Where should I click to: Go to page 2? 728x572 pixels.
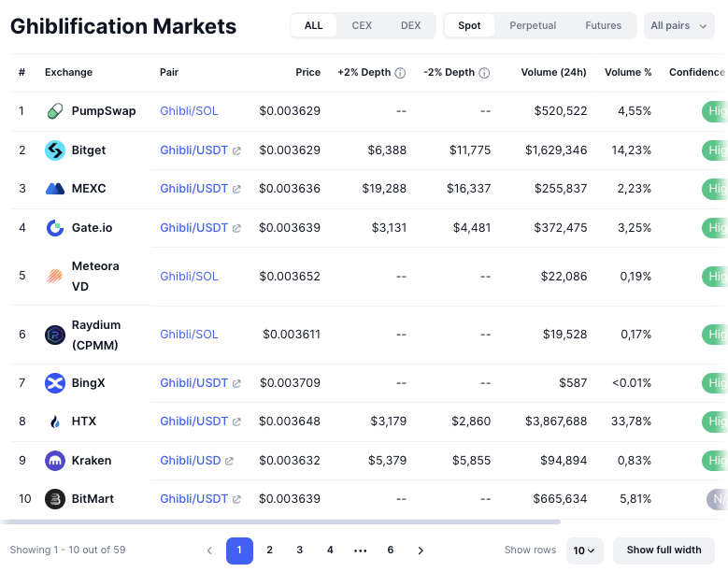point(270,551)
